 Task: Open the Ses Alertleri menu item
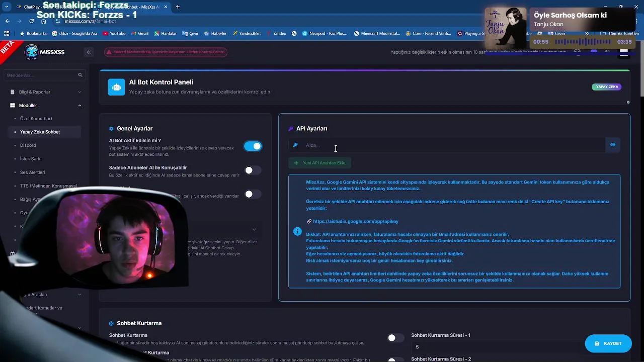click(x=33, y=172)
